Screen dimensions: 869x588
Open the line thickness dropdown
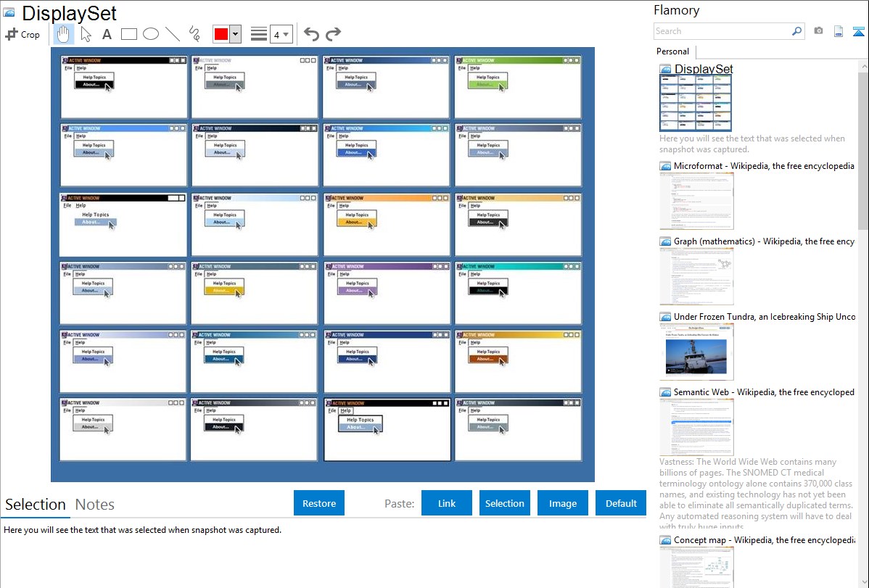(281, 34)
